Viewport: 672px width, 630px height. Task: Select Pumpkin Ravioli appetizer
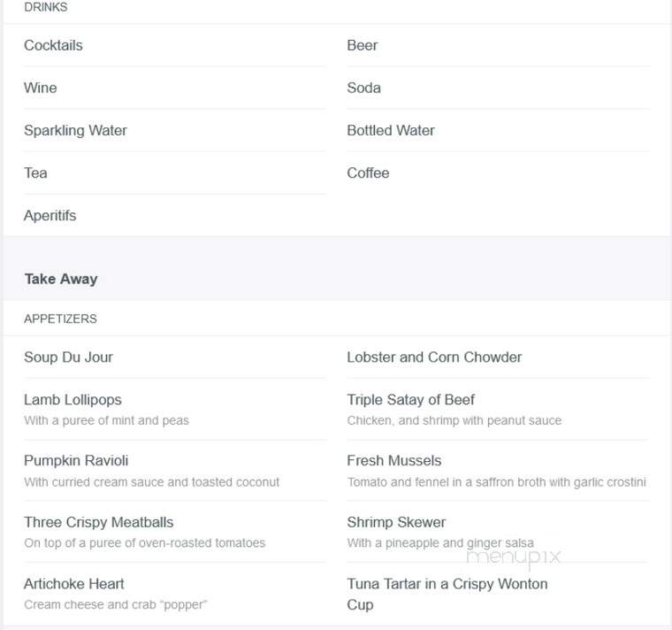coord(76,461)
